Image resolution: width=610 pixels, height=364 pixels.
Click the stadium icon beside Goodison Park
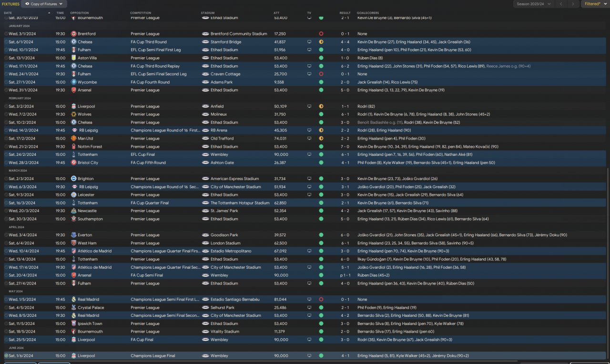pos(205,235)
